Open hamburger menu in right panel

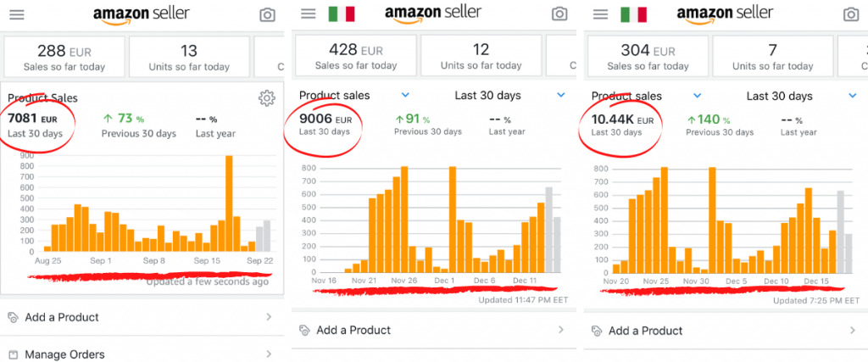tap(600, 14)
